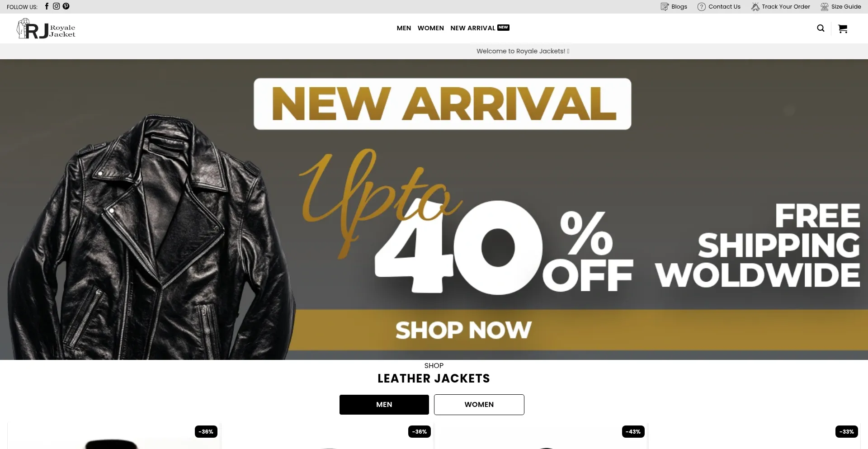868x449 pixels.
Task: Click the Size Guide icon
Action: 825,7
